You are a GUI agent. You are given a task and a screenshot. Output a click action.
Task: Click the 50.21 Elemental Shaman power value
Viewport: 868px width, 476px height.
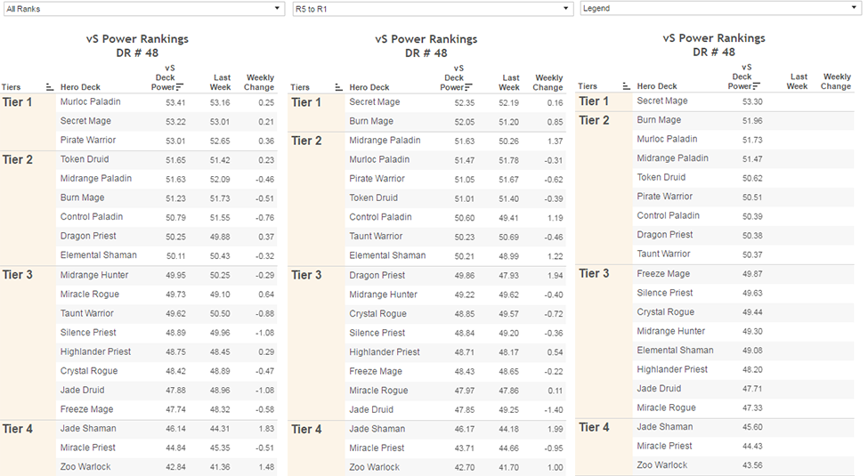point(465,255)
